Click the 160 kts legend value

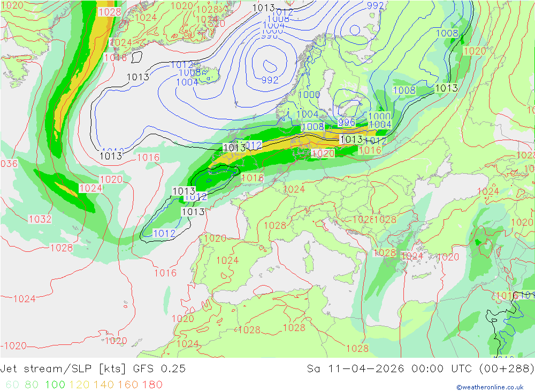tap(128, 385)
